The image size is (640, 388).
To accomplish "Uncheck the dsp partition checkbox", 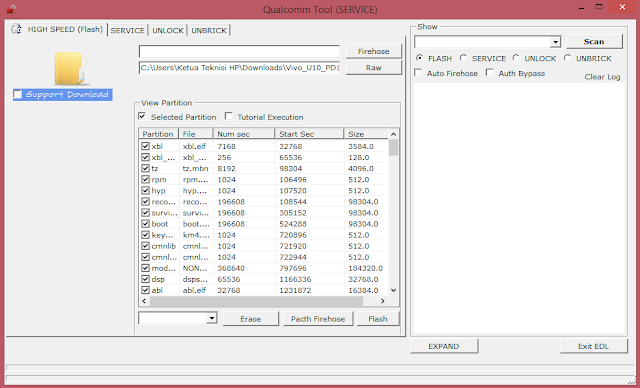I will pos(145,279).
